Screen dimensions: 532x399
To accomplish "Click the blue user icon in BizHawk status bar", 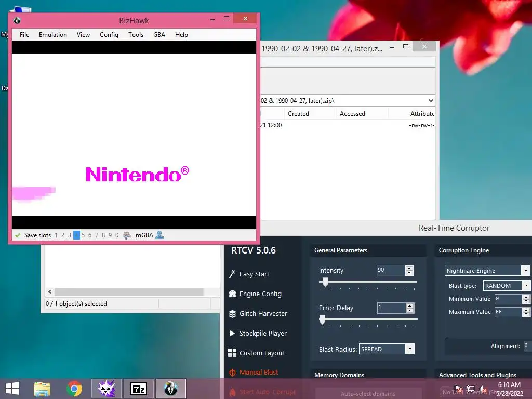I will point(159,235).
